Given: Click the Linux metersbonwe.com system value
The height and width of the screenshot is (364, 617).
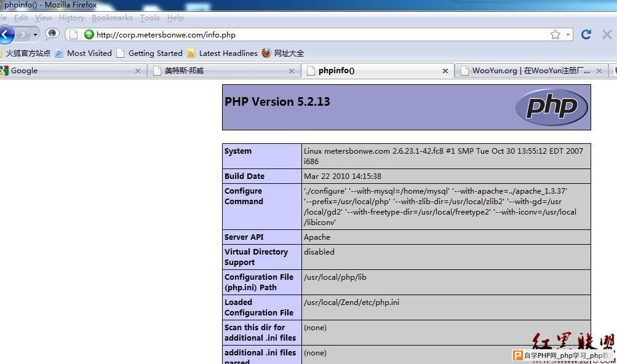Looking at the screenshot, I should tap(444, 156).
